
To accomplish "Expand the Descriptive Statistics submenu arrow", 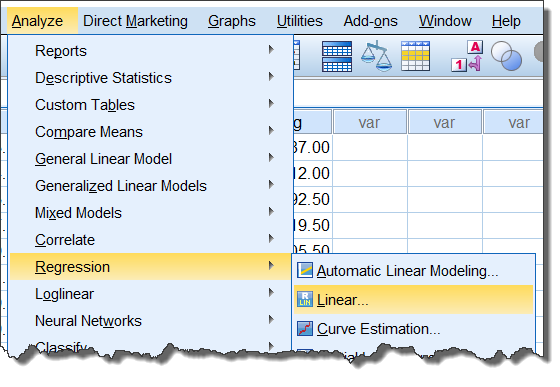I will tap(271, 76).
